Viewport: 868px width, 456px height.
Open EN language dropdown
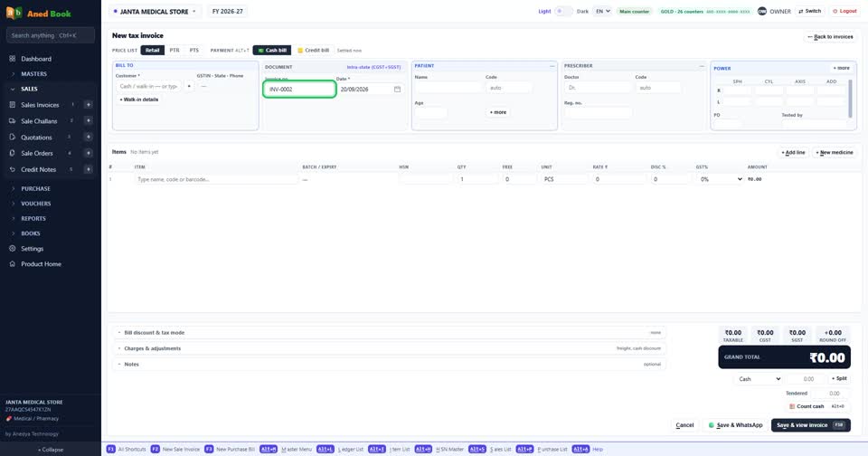(x=602, y=11)
